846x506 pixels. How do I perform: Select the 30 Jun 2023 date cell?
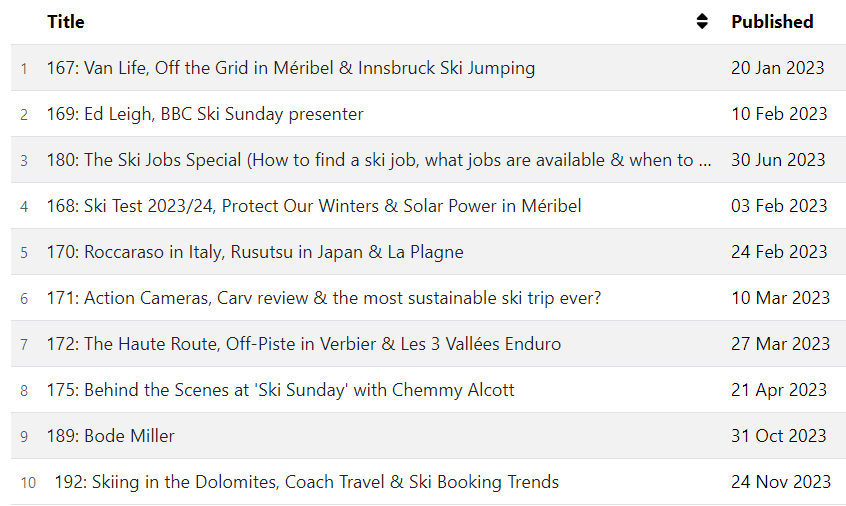point(778,160)
